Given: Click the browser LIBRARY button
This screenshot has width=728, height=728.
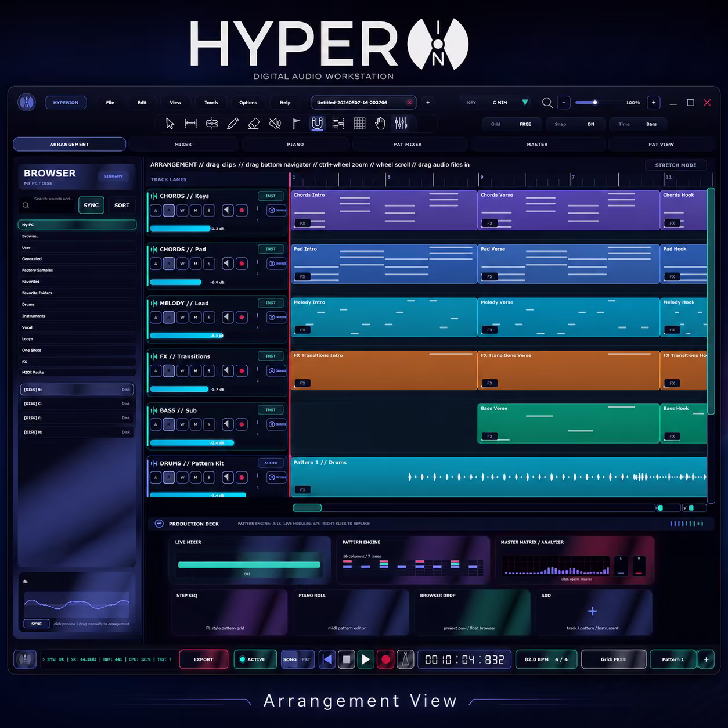Looking at the screenshot, I should pos(113,176).
